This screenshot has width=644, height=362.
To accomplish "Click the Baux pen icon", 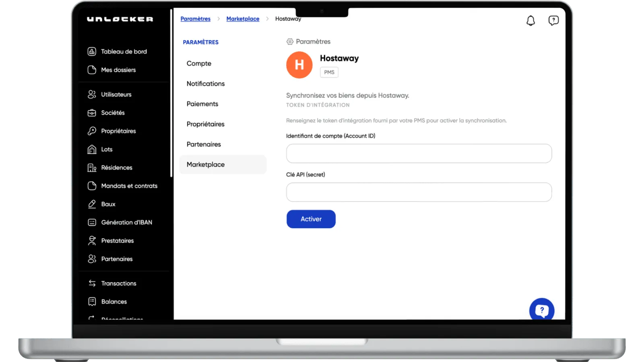I will point(92,204).
